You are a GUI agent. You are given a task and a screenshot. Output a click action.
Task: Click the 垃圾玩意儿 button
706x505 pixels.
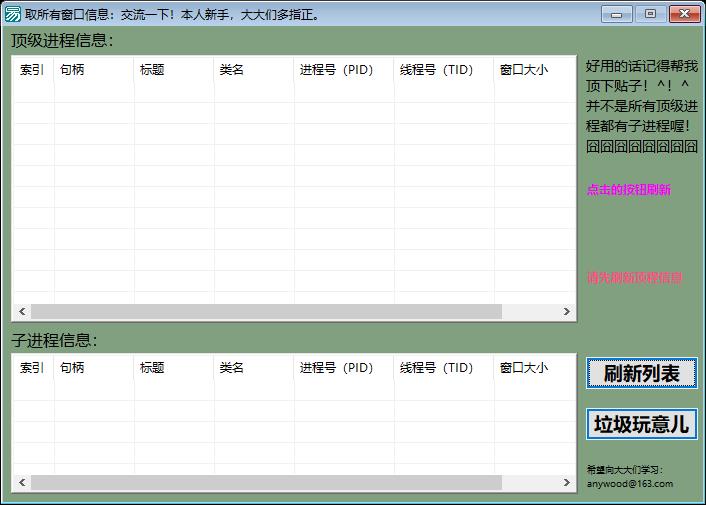click(642, 424)
